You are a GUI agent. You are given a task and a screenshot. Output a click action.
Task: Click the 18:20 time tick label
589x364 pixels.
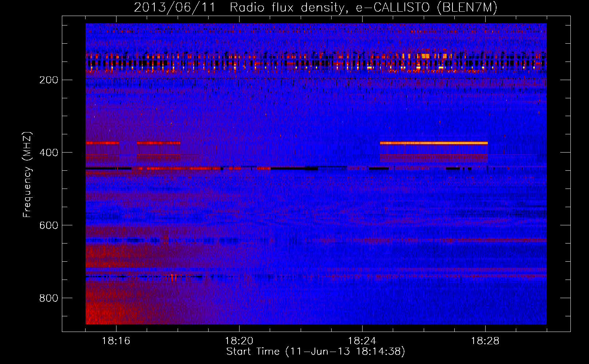click(x=239, y=341)
